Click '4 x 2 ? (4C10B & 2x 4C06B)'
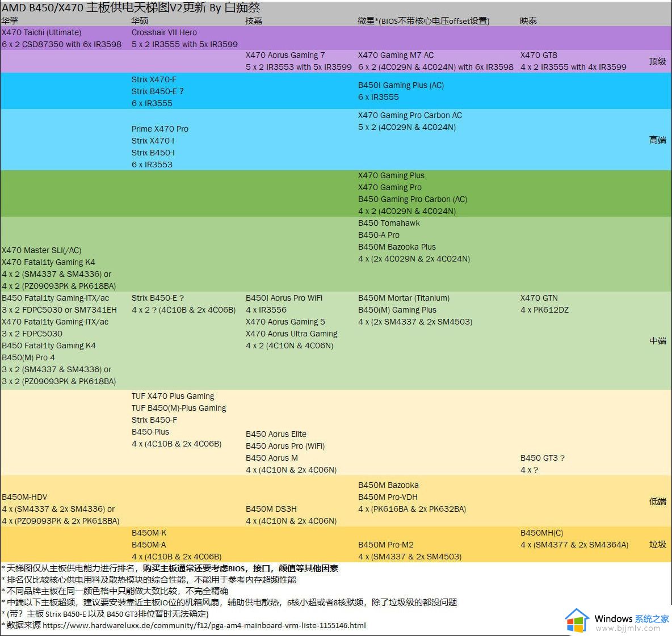This screenshot has width=672, height=636. pos(184,310)
